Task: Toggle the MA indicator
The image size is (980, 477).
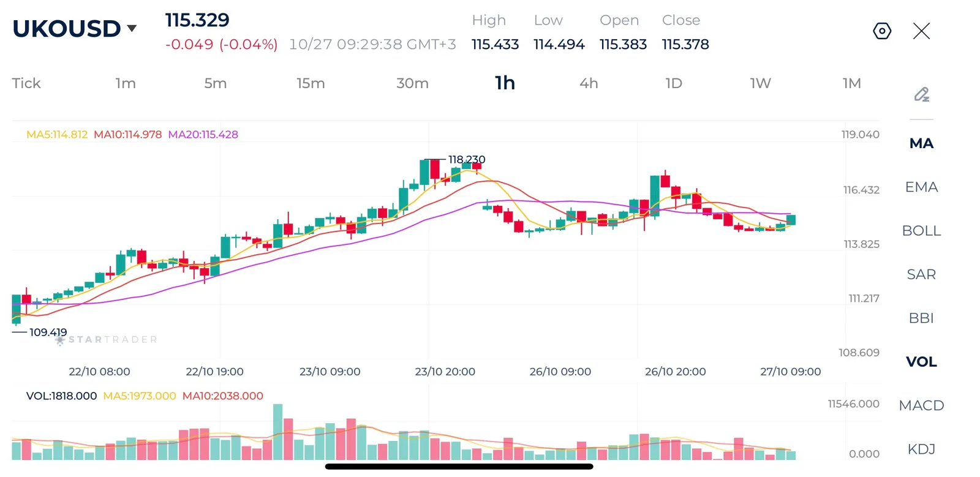Action: [x=921, y=143]
